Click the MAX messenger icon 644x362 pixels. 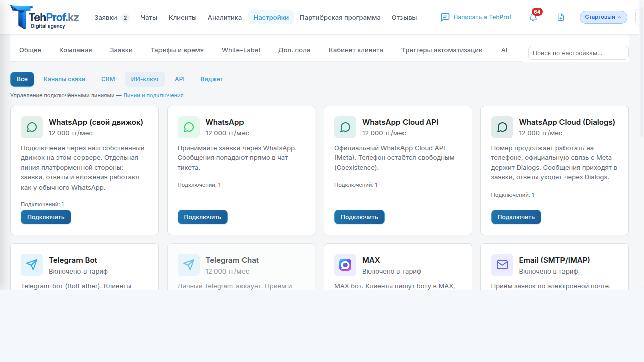coord(345,265)
